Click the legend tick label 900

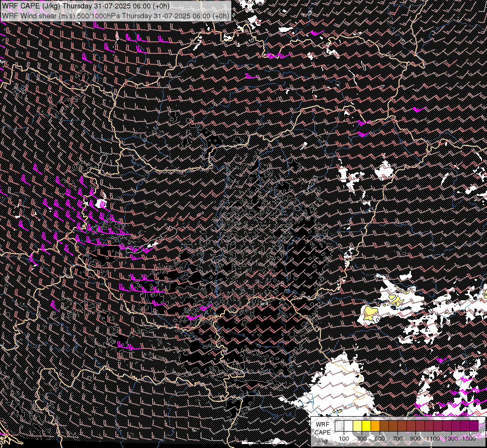(415, 439)
